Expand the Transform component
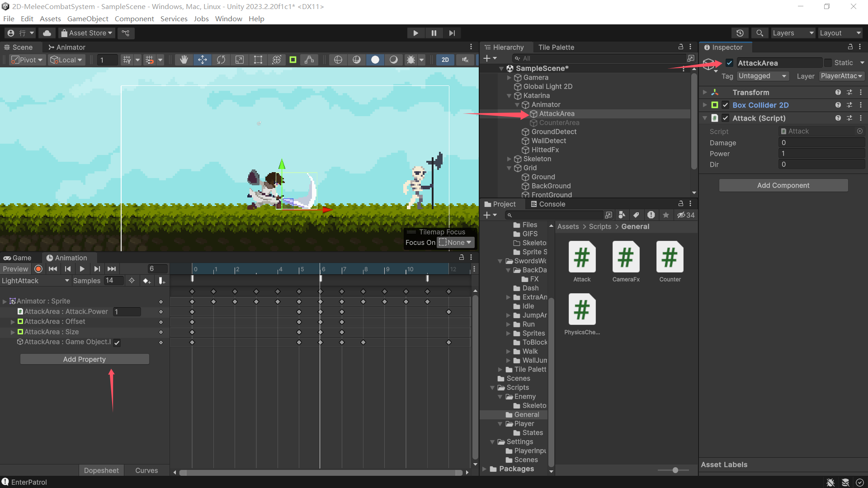Image resolution: width=868 pixels, height=488 pixels. 705,92
